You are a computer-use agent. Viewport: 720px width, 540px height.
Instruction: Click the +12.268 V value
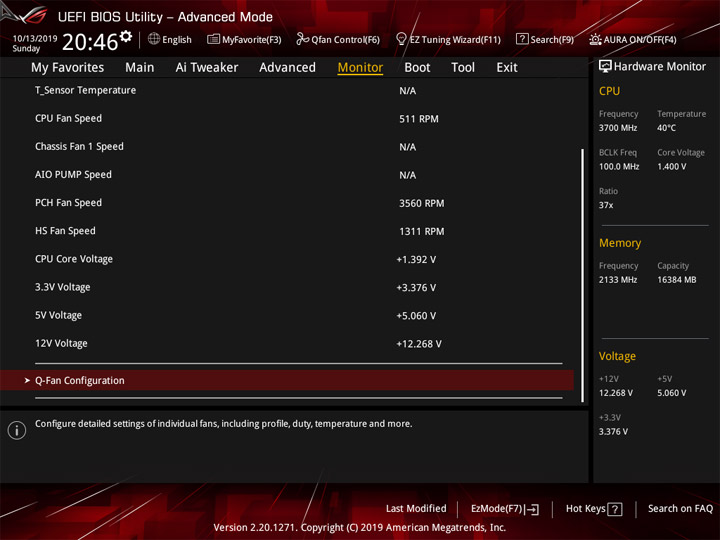(x=419, y=344)
